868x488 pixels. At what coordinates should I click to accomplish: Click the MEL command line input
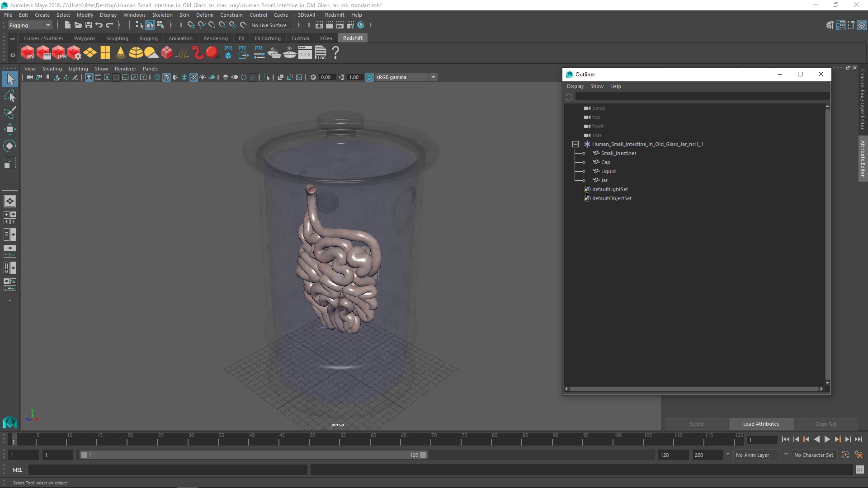point(168,470)
